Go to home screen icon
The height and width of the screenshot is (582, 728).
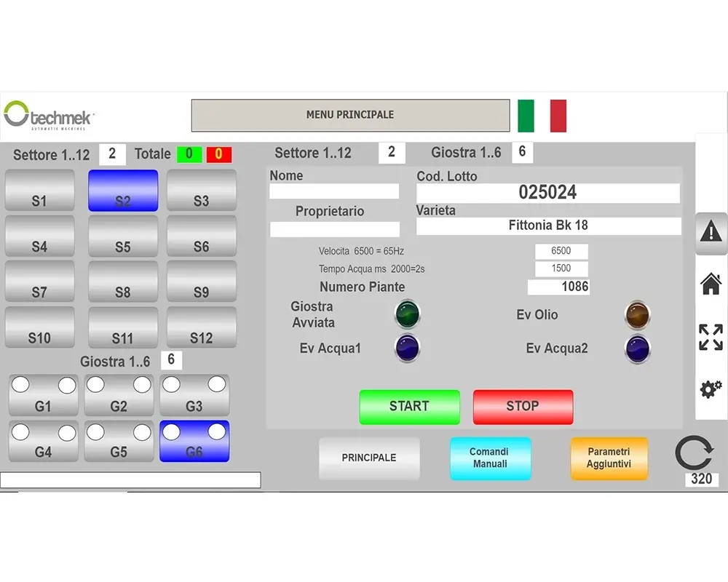click(x=711, y=284)
